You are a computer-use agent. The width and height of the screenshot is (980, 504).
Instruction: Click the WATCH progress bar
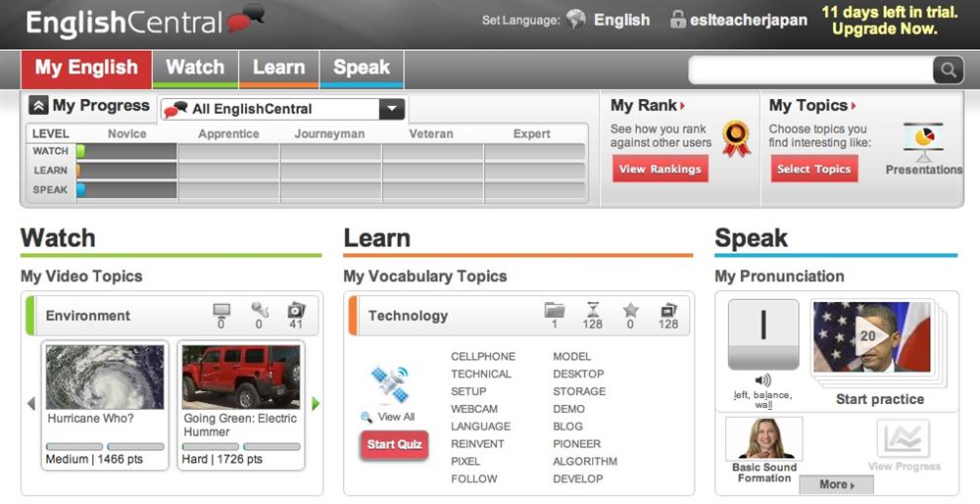(x=330, y=151)
